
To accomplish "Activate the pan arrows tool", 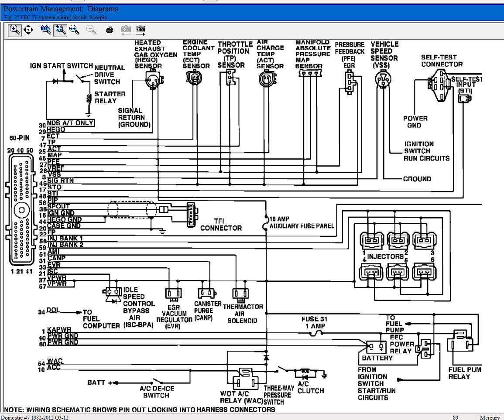I will coord(28,30).
